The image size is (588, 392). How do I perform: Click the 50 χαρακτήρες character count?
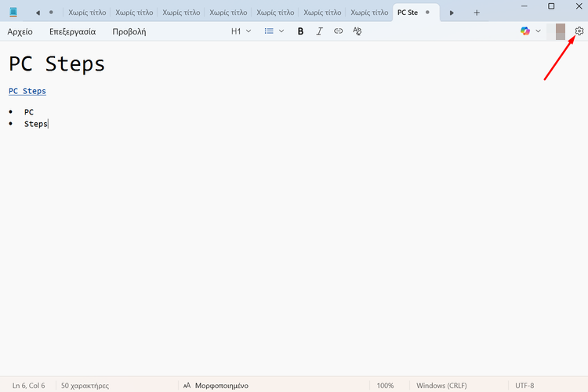tap(85, 385)
